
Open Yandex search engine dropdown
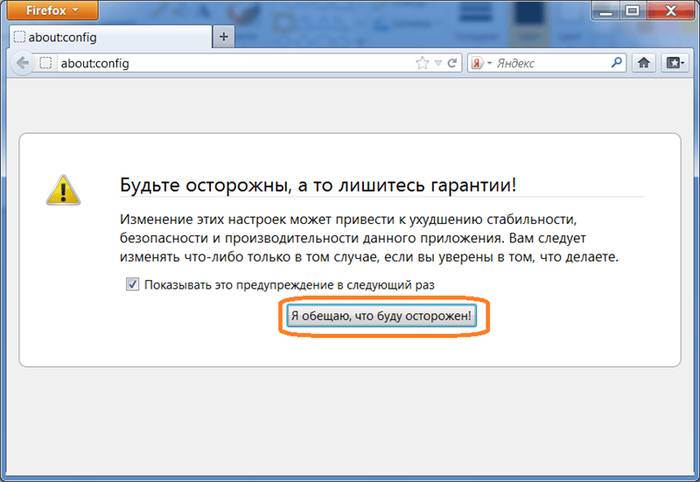tap(480, 63)
